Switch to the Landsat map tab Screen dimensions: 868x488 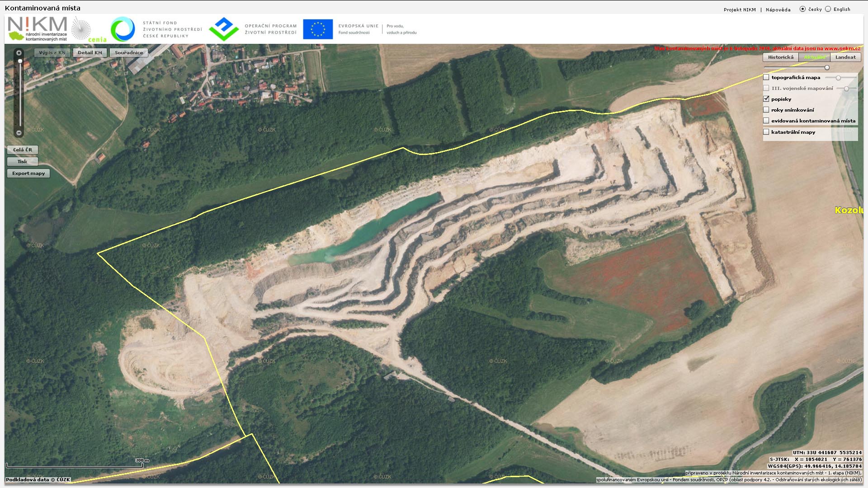[845, 57]
